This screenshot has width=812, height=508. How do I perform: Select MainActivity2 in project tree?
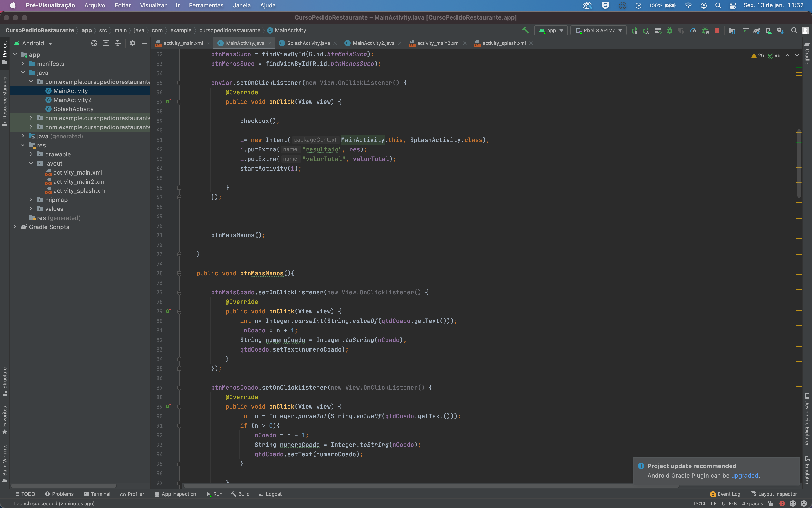pos(72,100)
